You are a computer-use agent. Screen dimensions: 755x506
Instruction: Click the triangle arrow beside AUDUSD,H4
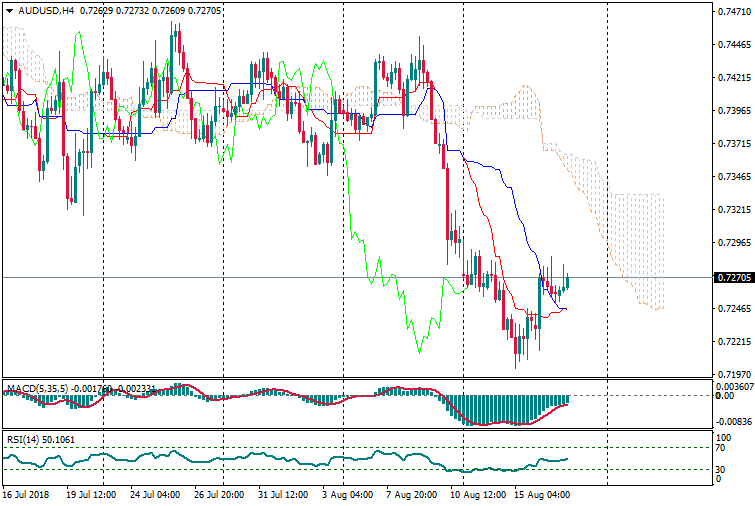[x=9, y=11]
